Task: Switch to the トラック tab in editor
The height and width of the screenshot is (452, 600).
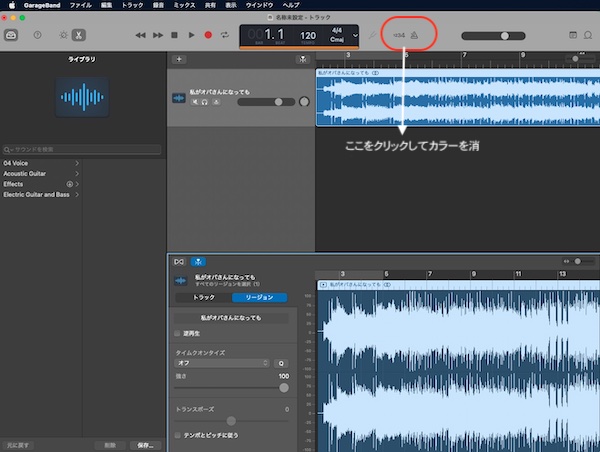Action: click(x=204, y=297)
